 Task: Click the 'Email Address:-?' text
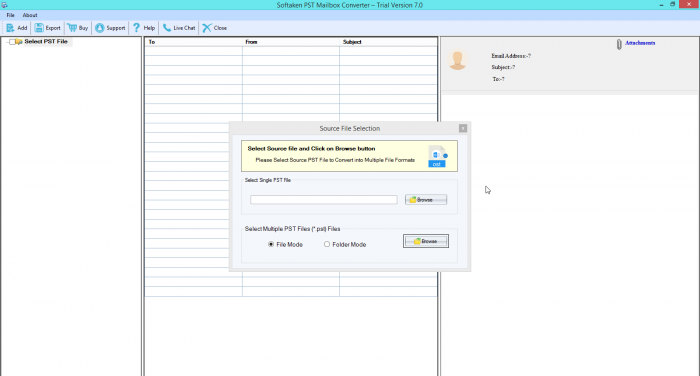[x=511, y=56]
